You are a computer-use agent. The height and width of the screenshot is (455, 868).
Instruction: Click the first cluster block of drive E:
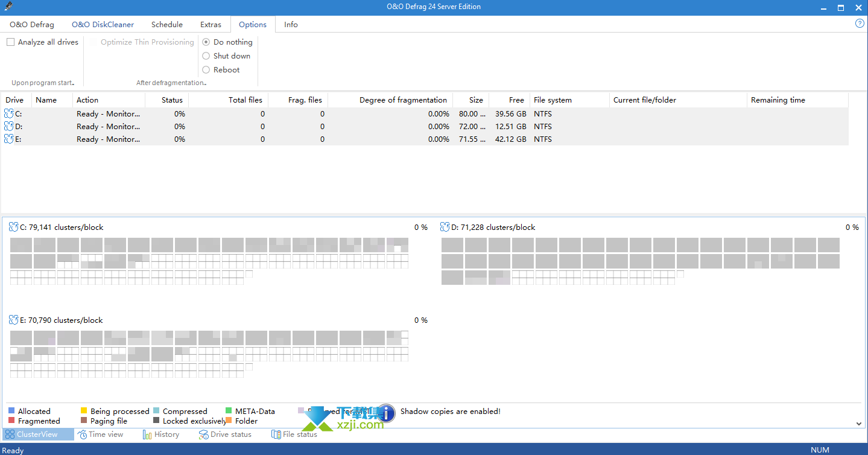21,338
